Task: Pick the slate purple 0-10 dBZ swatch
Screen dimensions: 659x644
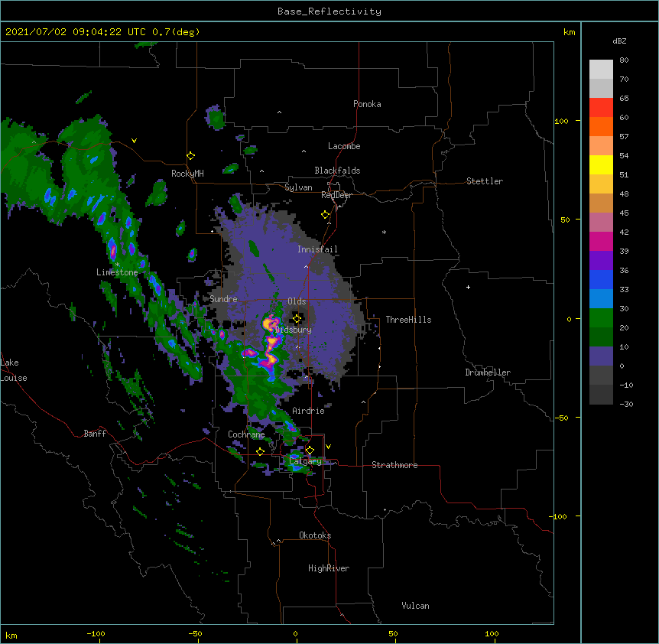Action: 601,356
